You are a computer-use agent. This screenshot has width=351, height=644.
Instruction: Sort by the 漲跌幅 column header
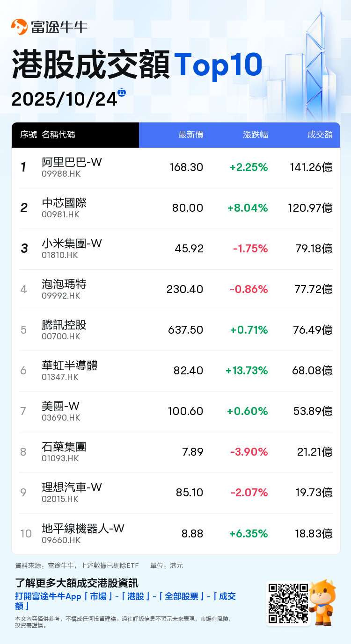click(255, 135)
